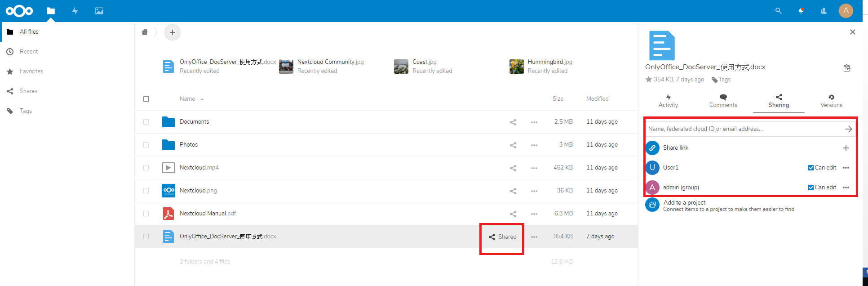Open the Documents folder
Image resolution: width=868 pixels, height=286 pixels.
coord(194,122)
